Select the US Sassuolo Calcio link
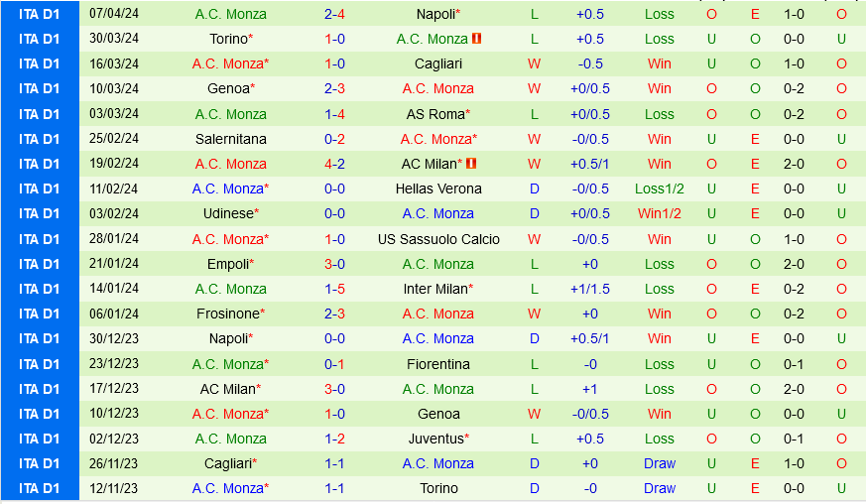The height and width of the screenshot is (504, 866). click(438, 239)
